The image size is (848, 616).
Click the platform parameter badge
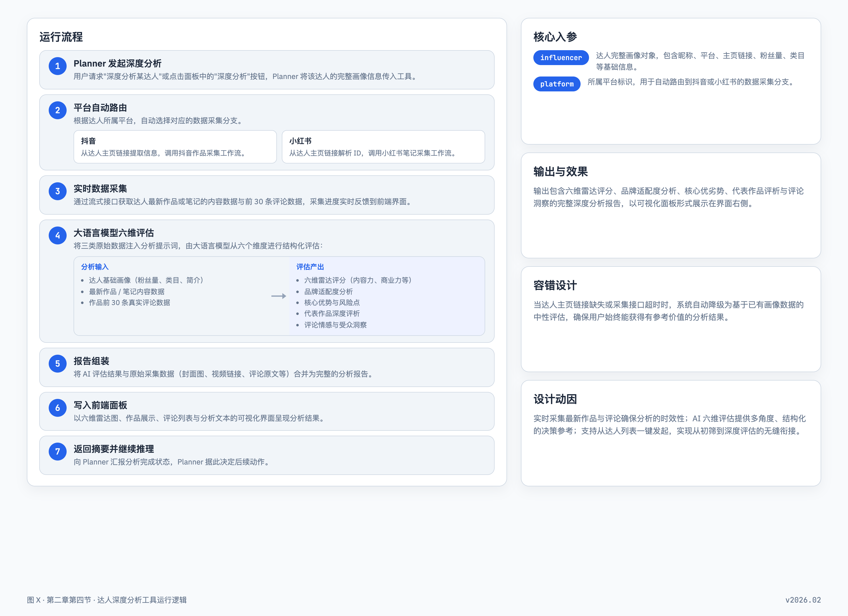coord(557,84)
